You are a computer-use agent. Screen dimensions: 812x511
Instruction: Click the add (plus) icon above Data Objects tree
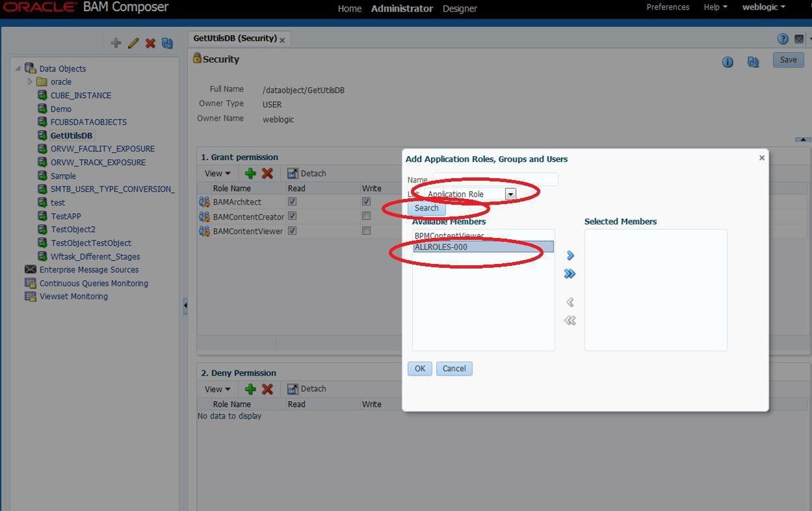[116, 43]
